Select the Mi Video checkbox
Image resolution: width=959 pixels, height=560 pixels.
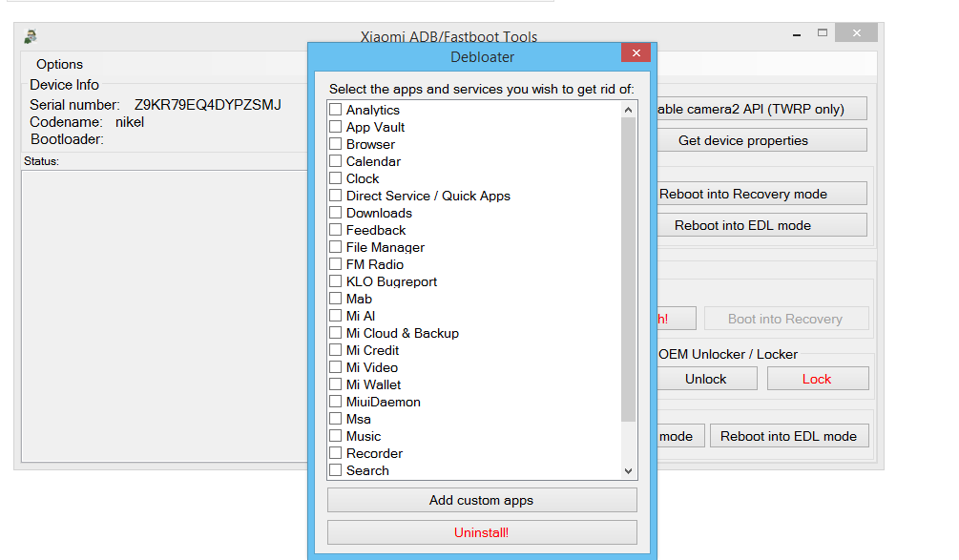(335, 367)
